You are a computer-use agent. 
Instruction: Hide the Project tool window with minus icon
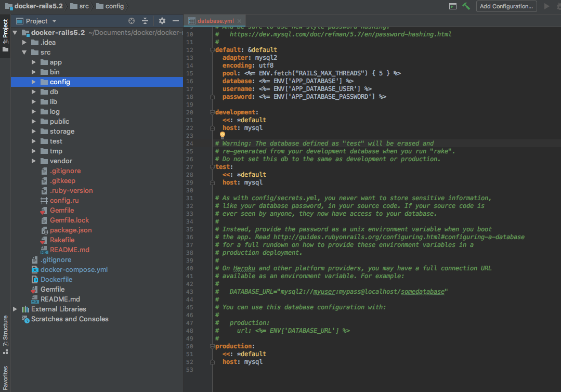click(x=176, y=21)
